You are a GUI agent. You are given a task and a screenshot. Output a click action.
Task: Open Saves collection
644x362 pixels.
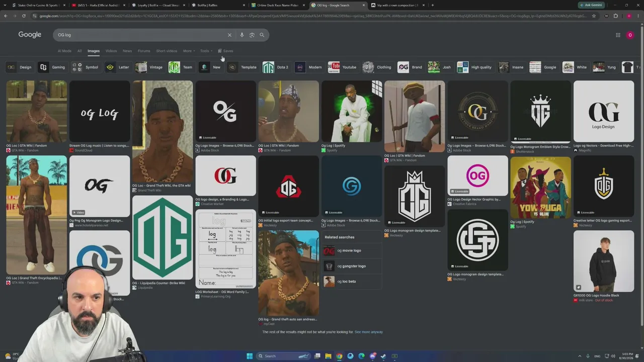[x=225, y=51]
